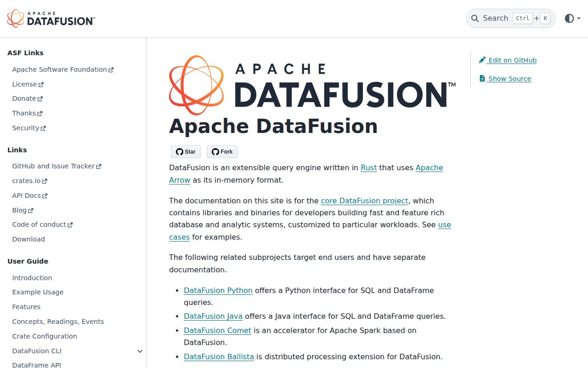The width and height of the screenshot is (588, 368).
Task: Click external-link icon beside Donate
Action: click(x=40, y=99)
